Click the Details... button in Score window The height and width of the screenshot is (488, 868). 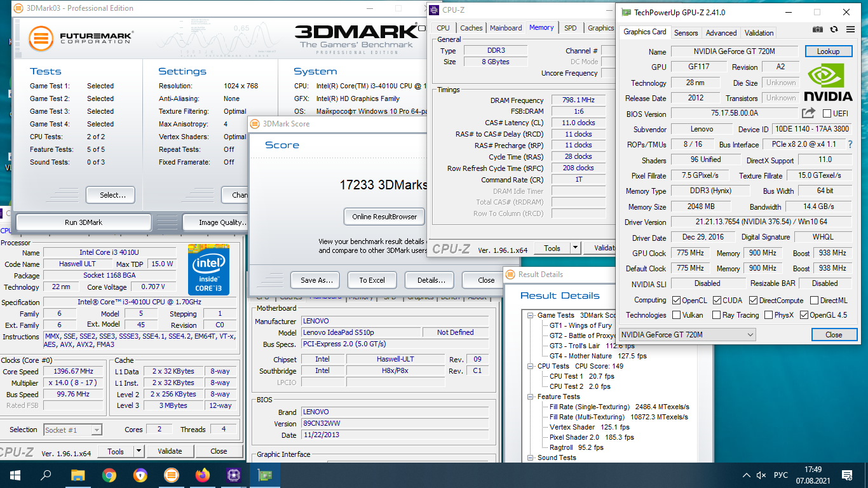pyautogui.click(x=431, y=280)
